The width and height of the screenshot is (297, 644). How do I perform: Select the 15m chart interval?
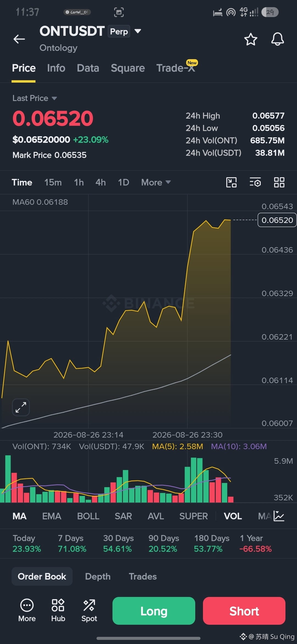pyautogui.click(x=53, y=182)
